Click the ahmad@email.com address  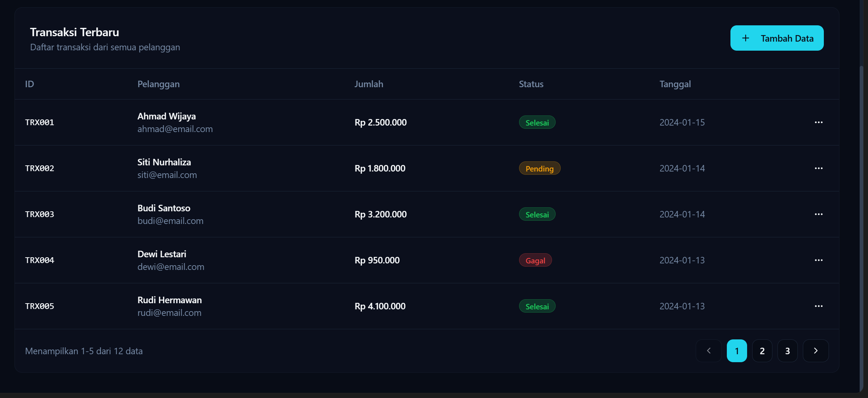[175, 129]
